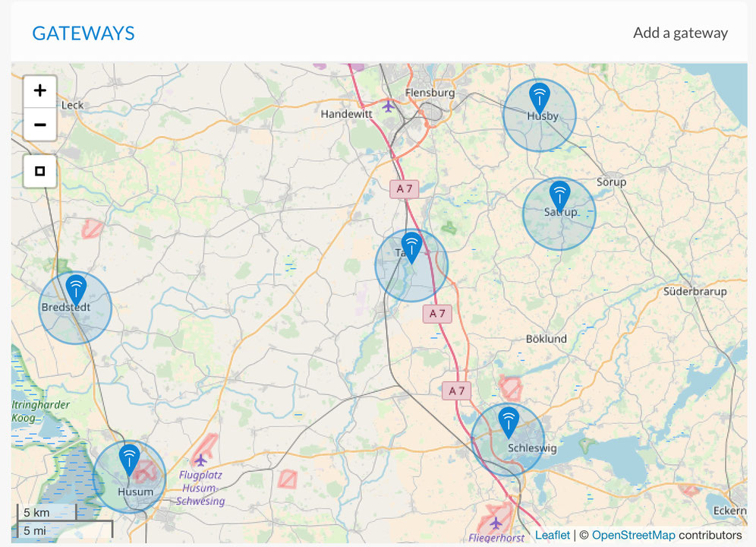Click the Fliegerhorst airport icon
This screenshot has height=547, width=756.
[496, 523]
